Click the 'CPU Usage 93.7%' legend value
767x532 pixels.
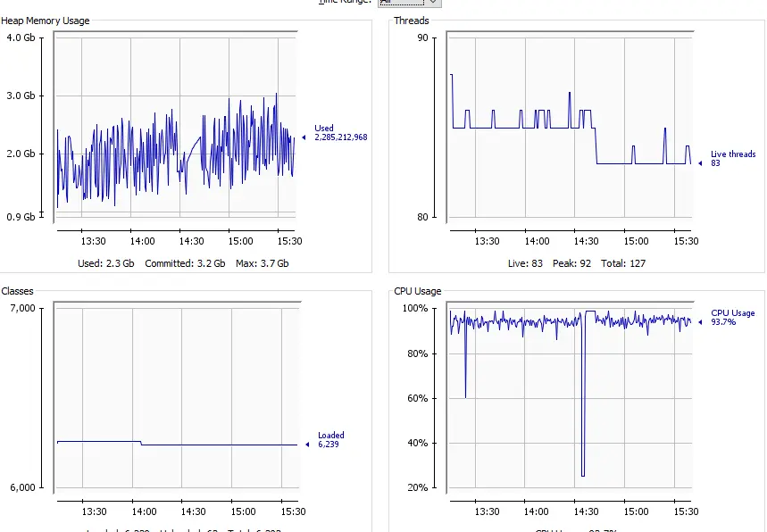(733, 318)
